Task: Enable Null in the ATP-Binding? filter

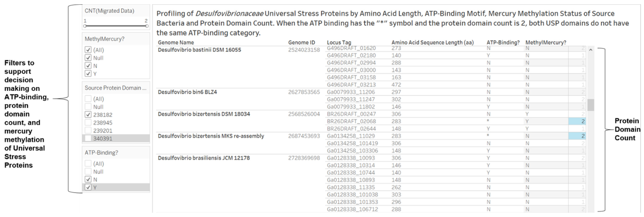Action: (x=88, y=172)
